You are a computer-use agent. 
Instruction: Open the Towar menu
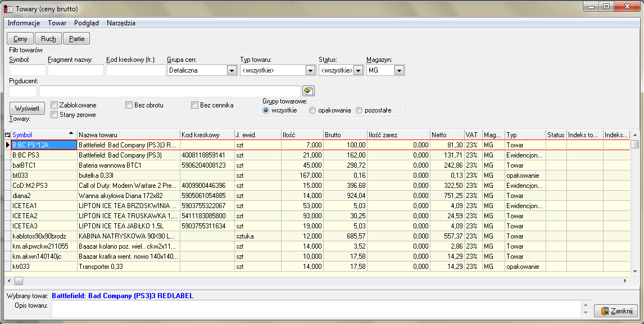click(57, 23)
